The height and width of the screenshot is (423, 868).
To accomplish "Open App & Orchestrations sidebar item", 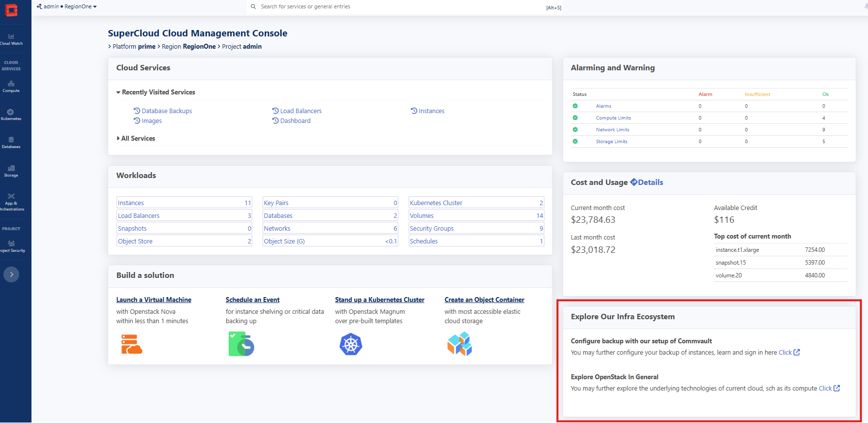I will pyautogui.click(x=11, y=202).
